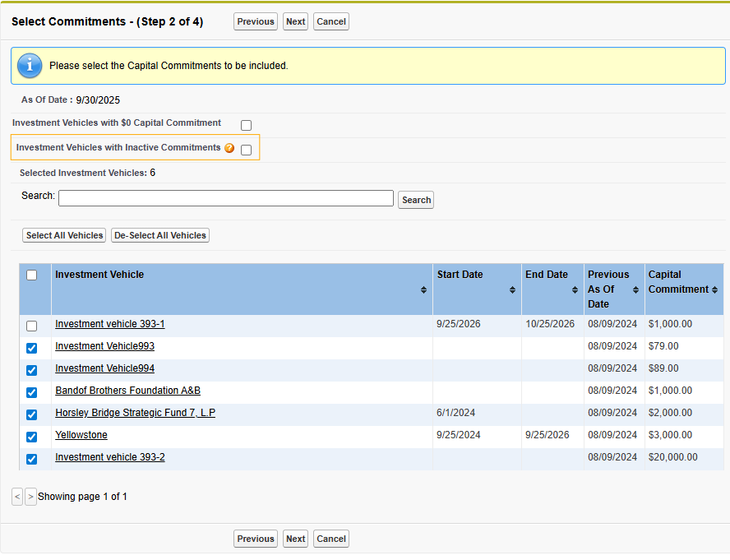Open Horsley Bridge Strategic Fund 7, L.P link

(x=135, y=413)
